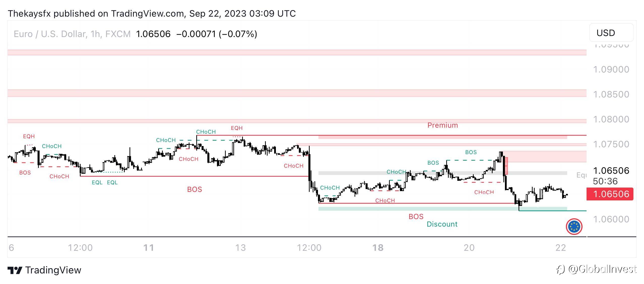Image resolution: width=644 pixels, height=284 pixels.
Task: Click the red 1.06506 current price tag
Action: pyautogui.click(x=609, y=194)
